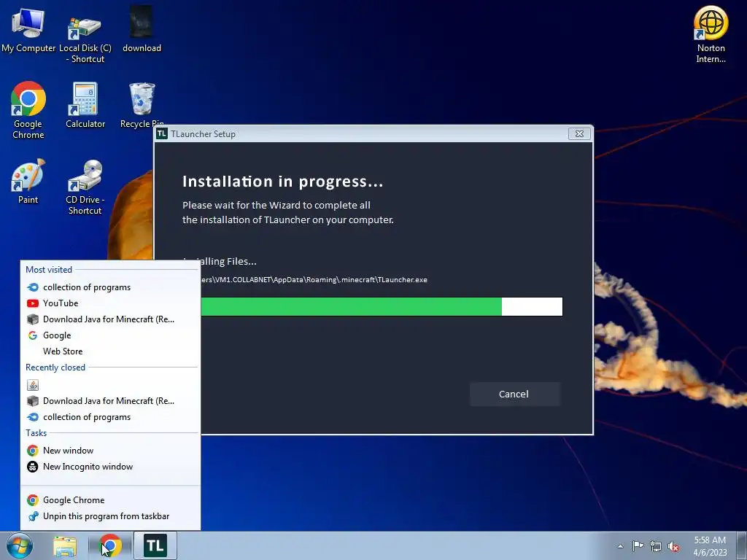Open Action Center flag icon
Screen dimensions: 747x560
coord(638,546)
